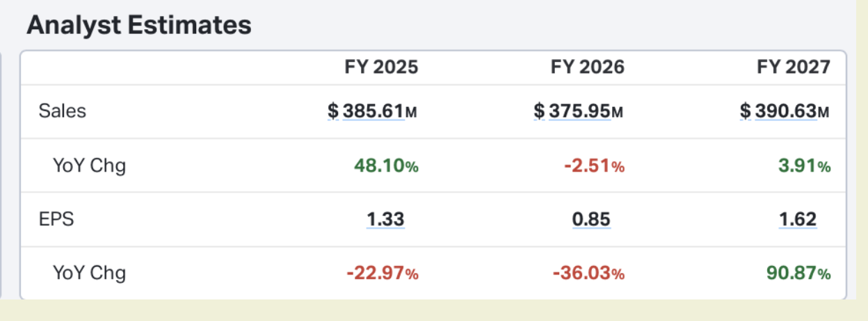Select the FY 2027 column header
The height and width of the screenshot is (321, 868).
coord(794,67)
